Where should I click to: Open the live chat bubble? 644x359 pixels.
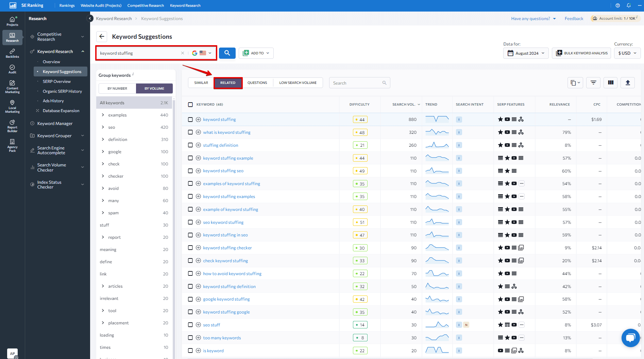[630, 338]
